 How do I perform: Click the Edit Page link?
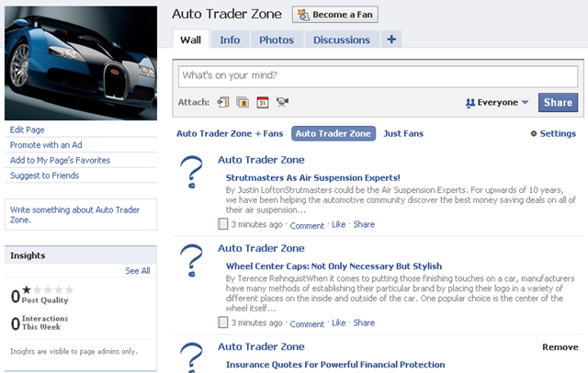tap(27, 130)
